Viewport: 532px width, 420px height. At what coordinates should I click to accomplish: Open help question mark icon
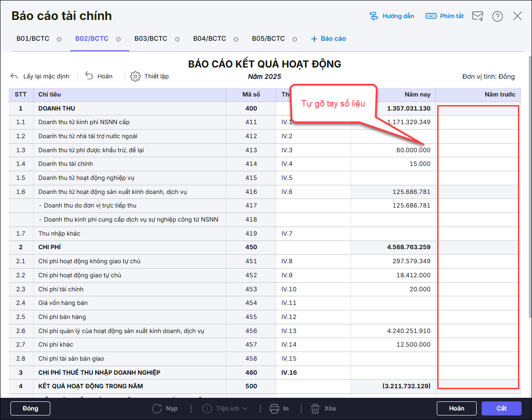point(498,16)
